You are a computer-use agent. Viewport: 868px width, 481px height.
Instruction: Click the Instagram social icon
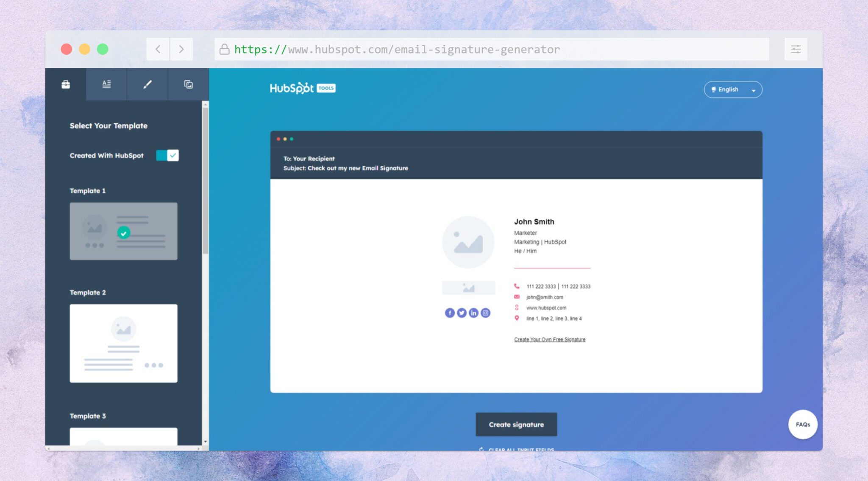484,312
